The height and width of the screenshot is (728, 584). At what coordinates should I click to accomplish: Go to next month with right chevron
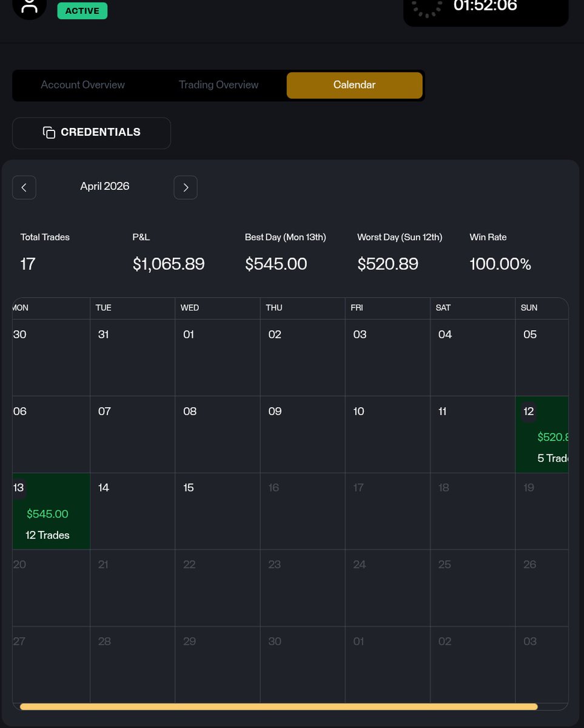point(186,187)
